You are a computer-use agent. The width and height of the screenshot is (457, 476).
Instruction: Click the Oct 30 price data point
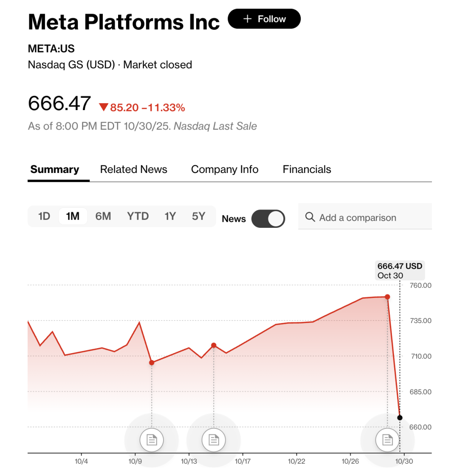400,418
